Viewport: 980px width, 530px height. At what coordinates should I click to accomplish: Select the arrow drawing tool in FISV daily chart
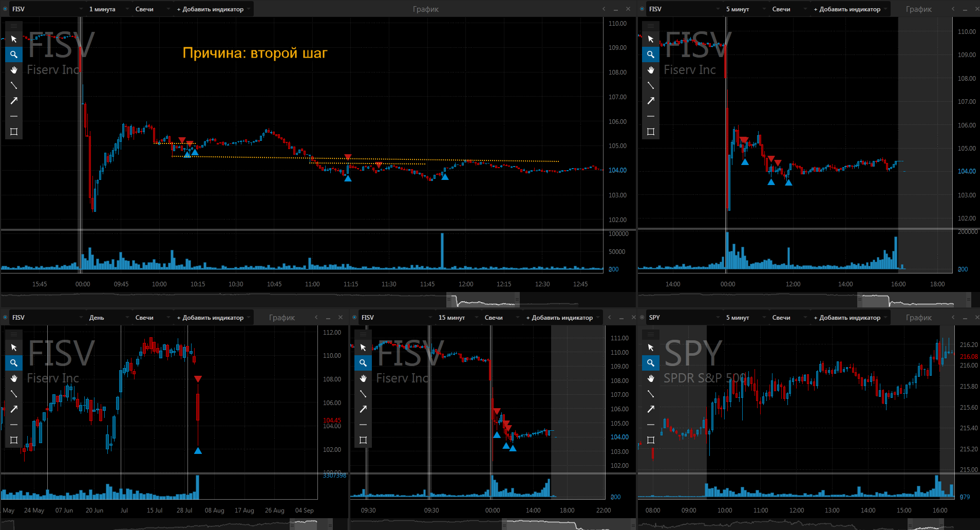point(14,409)
